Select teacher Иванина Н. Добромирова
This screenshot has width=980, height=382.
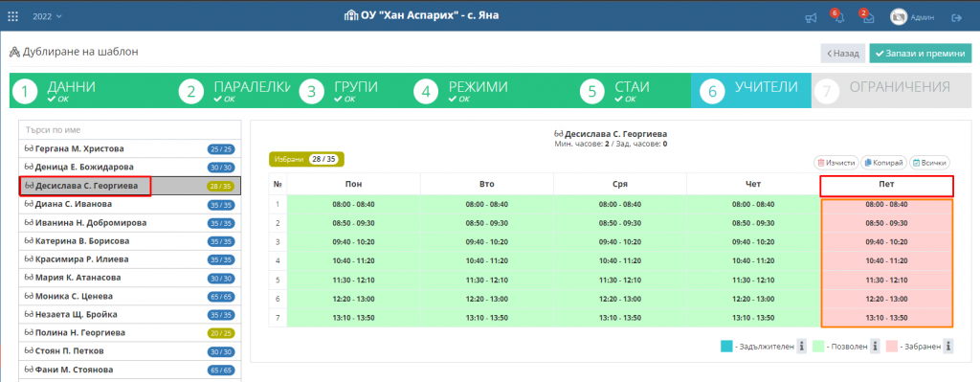coord(130,222)
